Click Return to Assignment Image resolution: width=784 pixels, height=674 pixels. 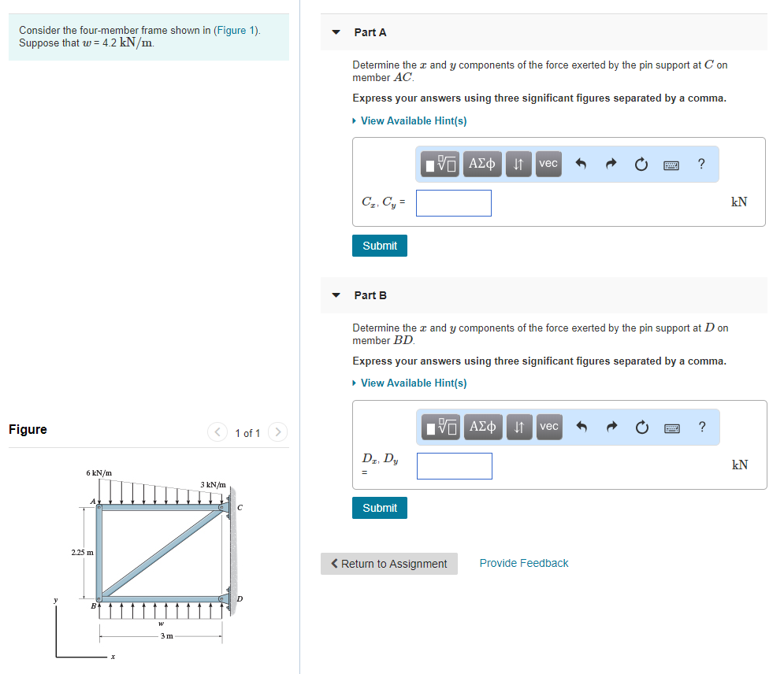388,564
